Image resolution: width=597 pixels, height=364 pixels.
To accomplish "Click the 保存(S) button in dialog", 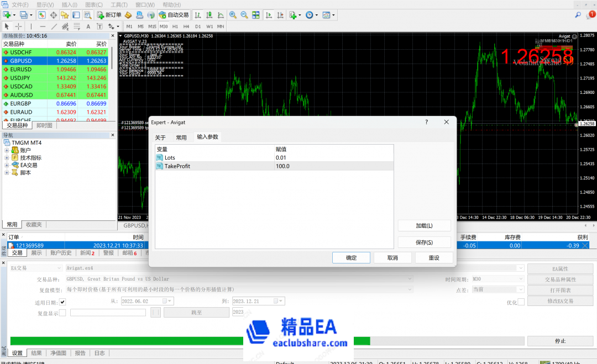I will pyautogui.click(x=424, y=242).
